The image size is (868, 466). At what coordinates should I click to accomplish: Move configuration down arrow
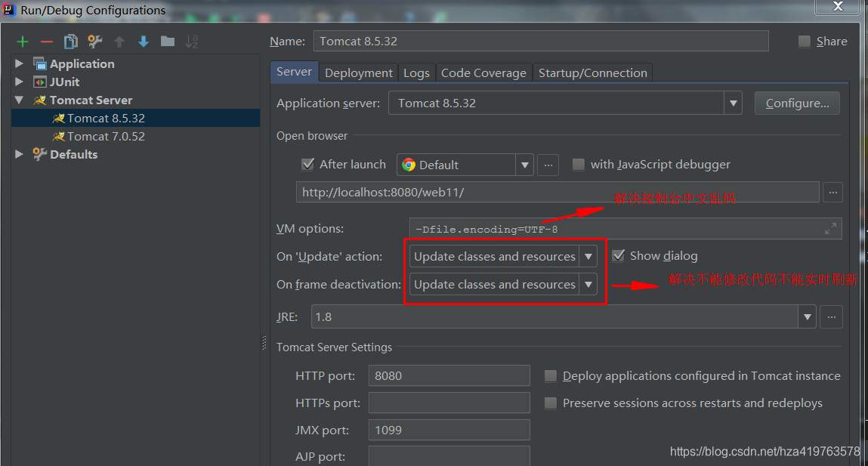pos(144,42)
